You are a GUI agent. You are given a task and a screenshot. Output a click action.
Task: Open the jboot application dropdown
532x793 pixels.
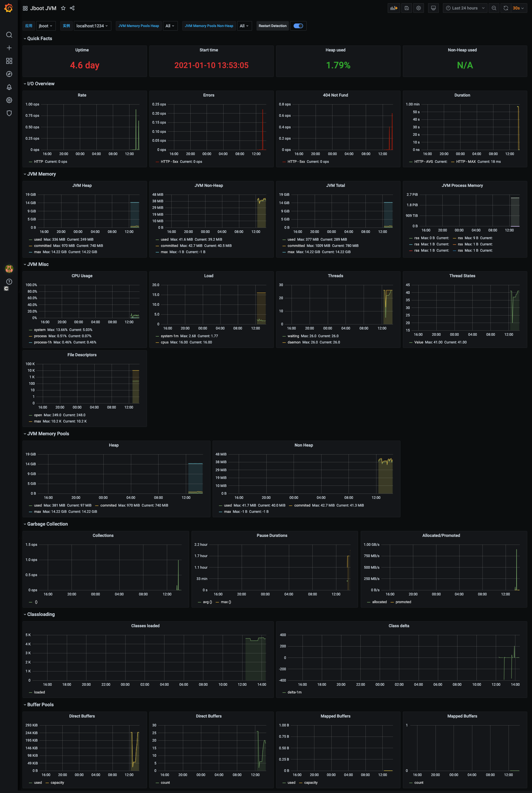pyautogui.click(x=45, y=26)
